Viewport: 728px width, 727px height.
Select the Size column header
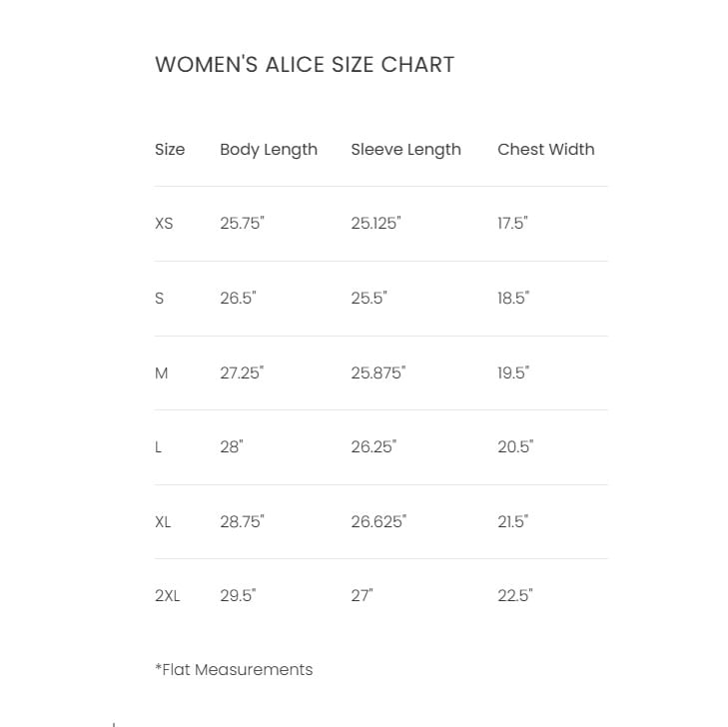pyautogui.click(x=170, y=150)
